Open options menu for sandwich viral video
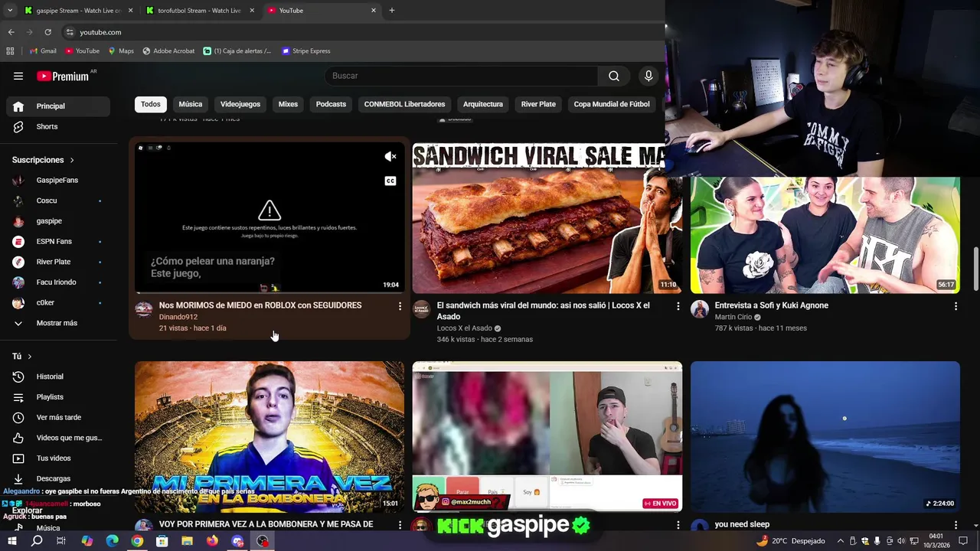 pos(678,306)
